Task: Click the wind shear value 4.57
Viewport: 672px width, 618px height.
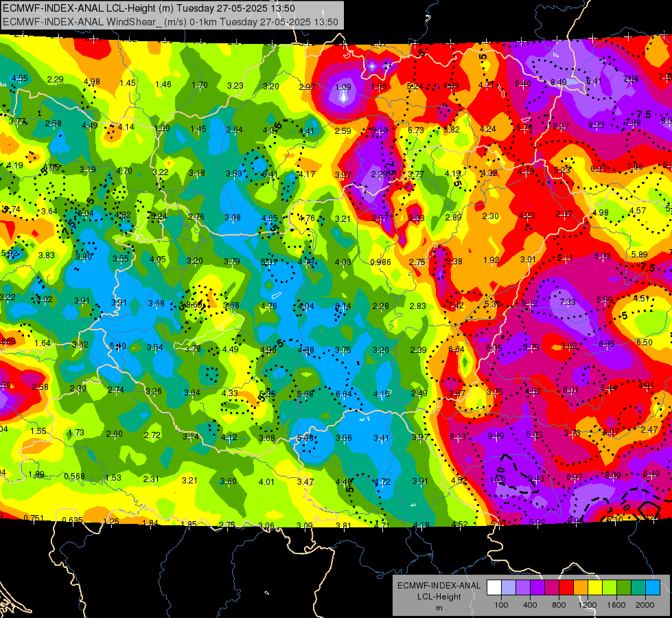Action: coord(638,211)
